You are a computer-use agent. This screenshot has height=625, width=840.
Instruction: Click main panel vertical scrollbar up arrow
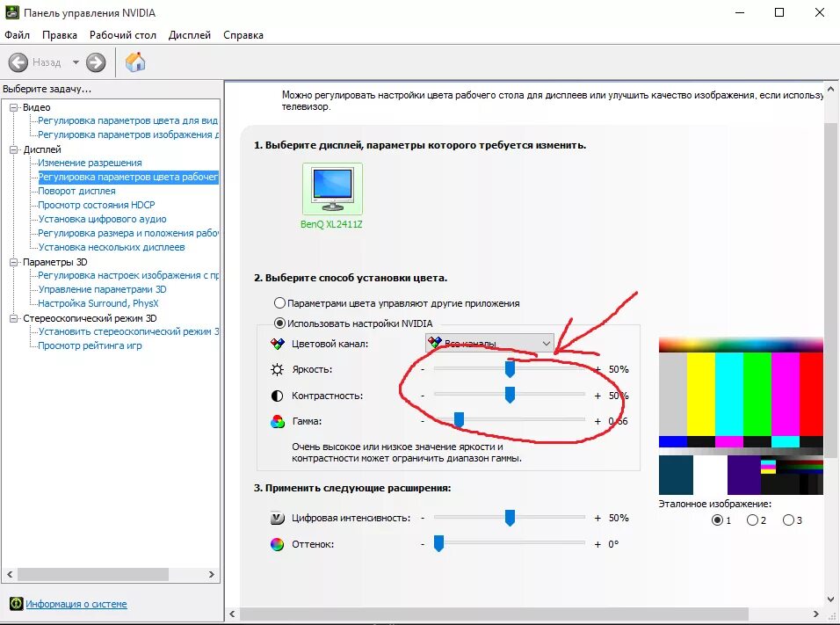[x=831, y=89]
